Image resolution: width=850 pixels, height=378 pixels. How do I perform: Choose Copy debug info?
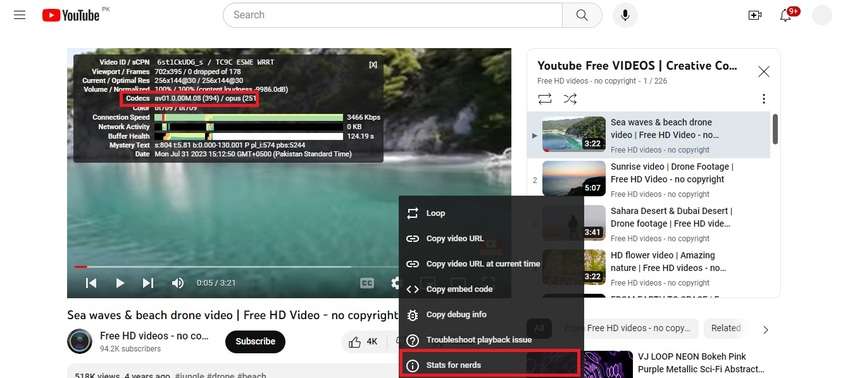click(x=491, y=315)
